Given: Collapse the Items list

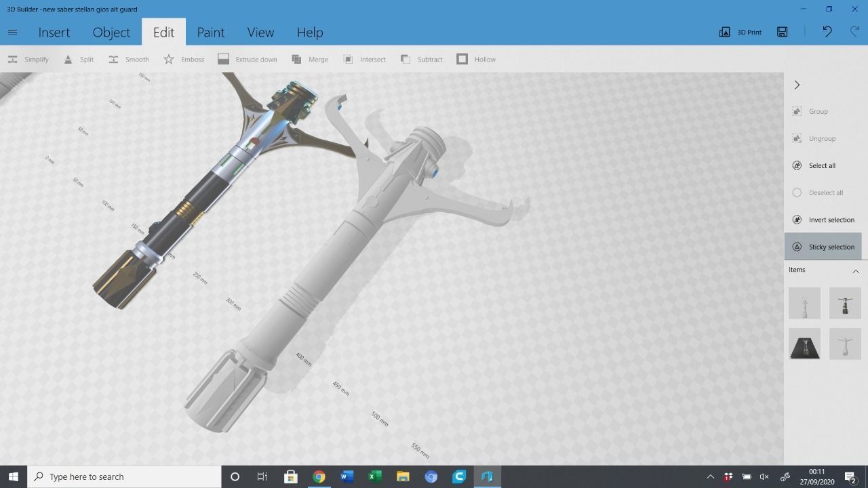Looking at the screenshot, I should [855, 270].
